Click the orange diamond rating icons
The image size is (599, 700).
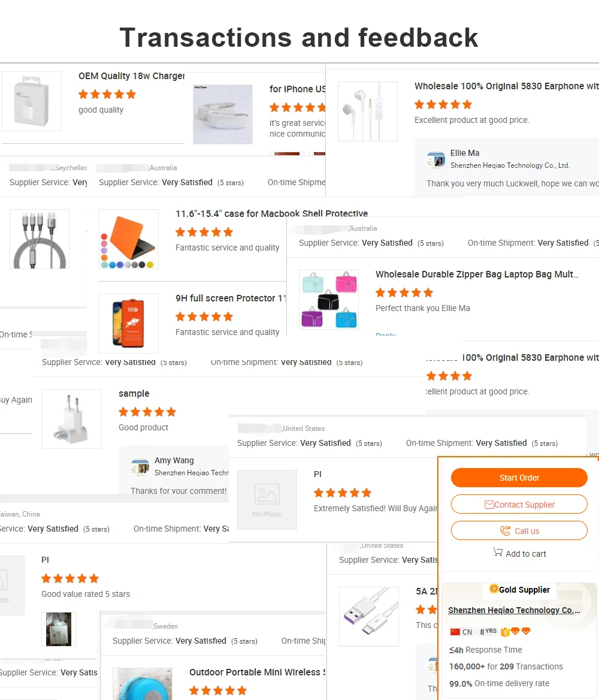point(521,631)
